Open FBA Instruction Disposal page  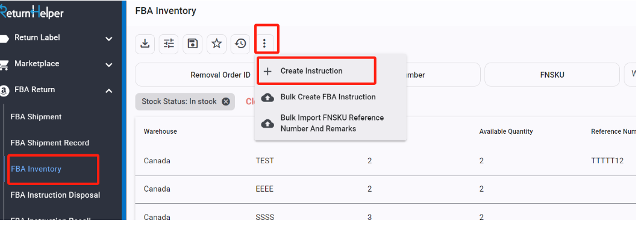(55, 195)
